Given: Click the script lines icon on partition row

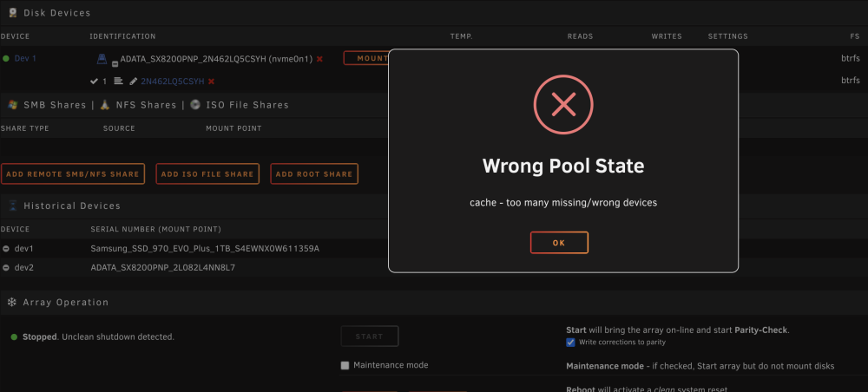Looking at the screenshot, I should (118, 81).
